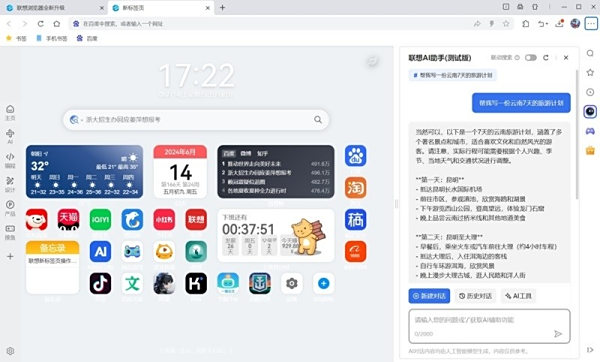This screenshot has width=600, height=362.
Task: Send the message with paper plane icon
Action: tap(558, 334)
